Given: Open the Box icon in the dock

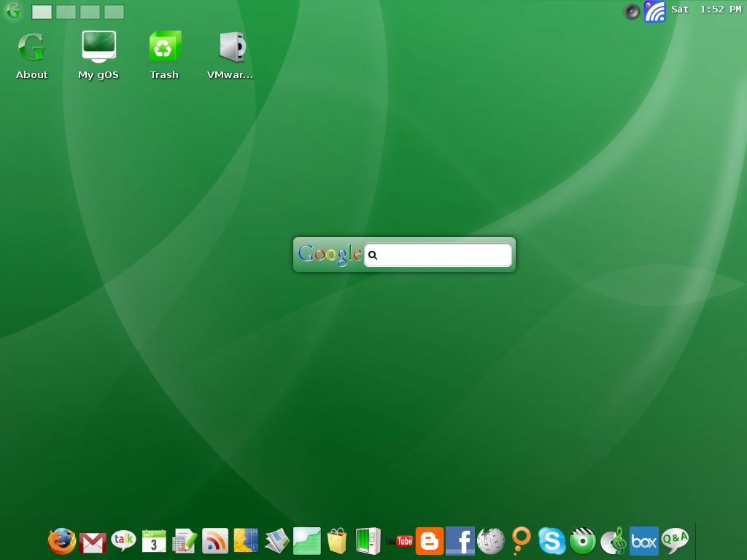Looking at the screenshot, I should point(644,541).
